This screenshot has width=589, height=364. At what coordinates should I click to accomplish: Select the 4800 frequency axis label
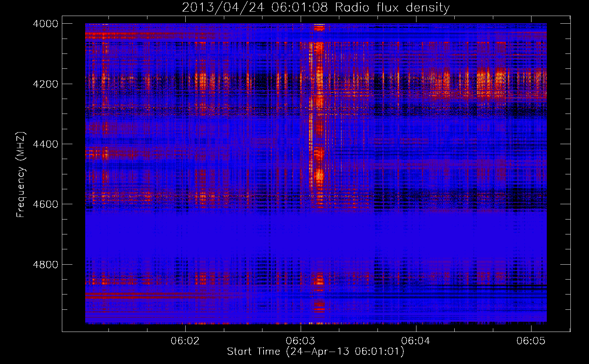[x=45, y=265]
